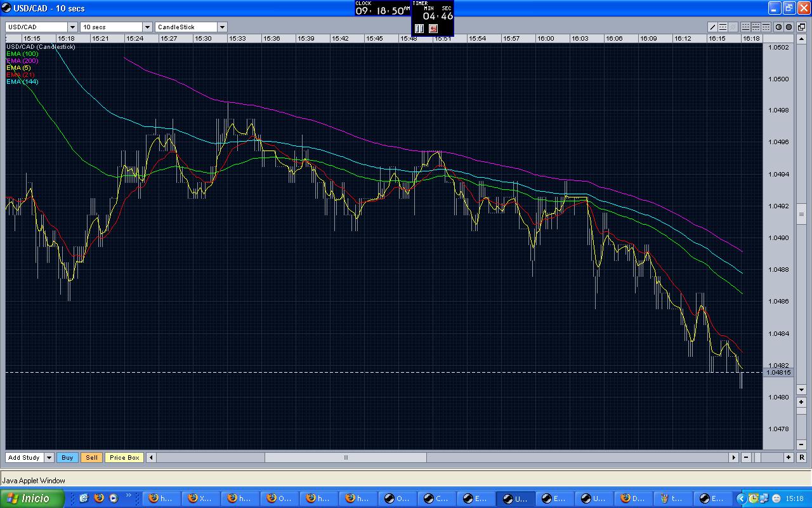Click the red timer reset icon
Viewport: 812px width, 508px height.
(x=433, y=29)
